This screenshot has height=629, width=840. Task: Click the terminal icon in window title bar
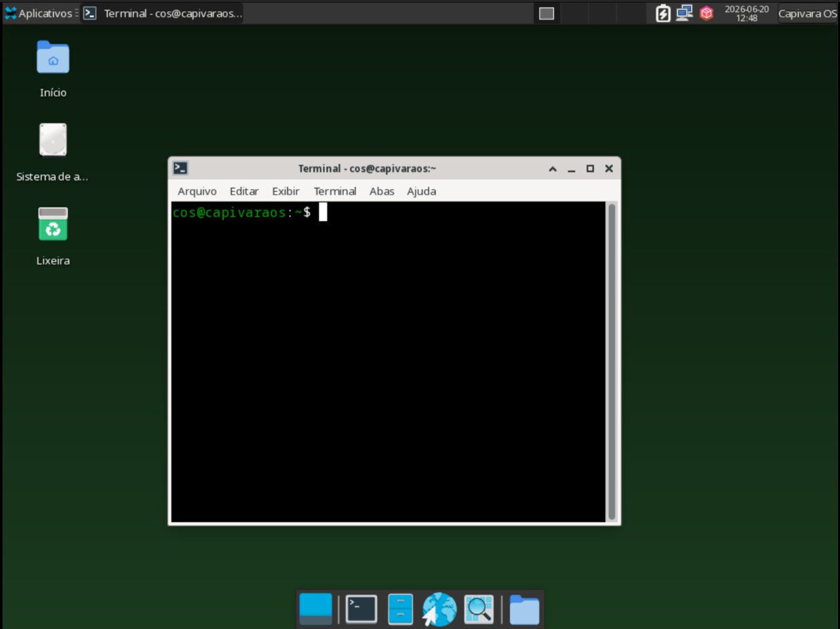180,169
